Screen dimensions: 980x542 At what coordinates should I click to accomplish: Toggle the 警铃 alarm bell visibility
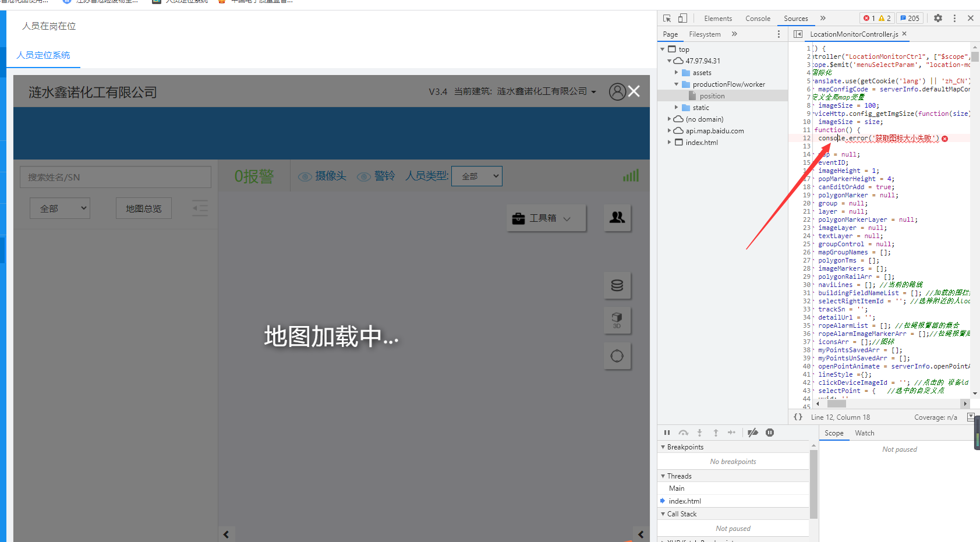(x=376, y=176)
